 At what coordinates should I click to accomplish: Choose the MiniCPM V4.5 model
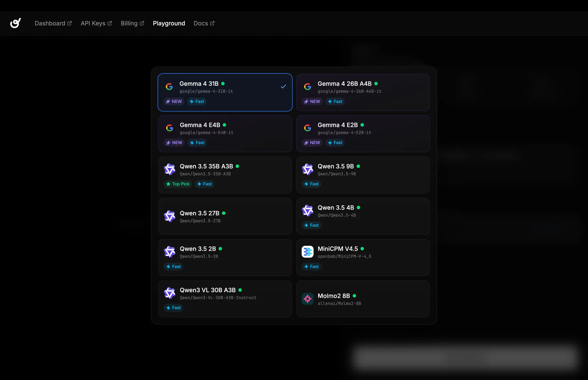363,258
